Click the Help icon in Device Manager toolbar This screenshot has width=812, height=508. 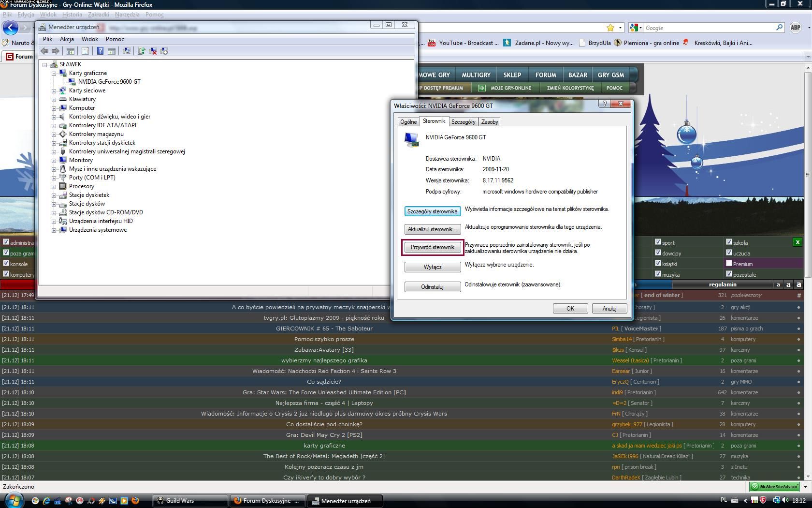(100, 51)
